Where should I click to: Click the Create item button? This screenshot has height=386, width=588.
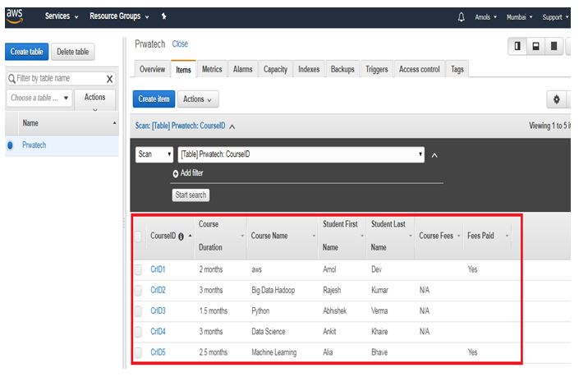(x=154, y=99)
